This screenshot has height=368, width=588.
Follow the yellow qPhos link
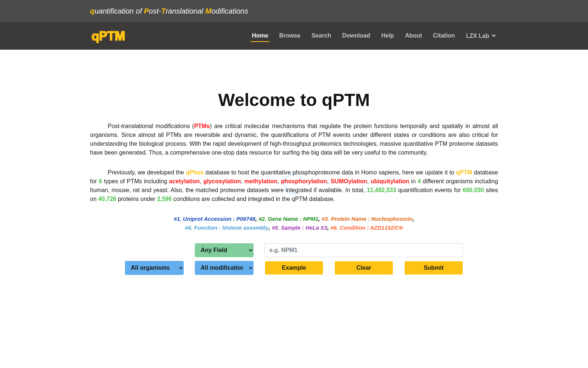pyautogui.click(x=194, y=173)
